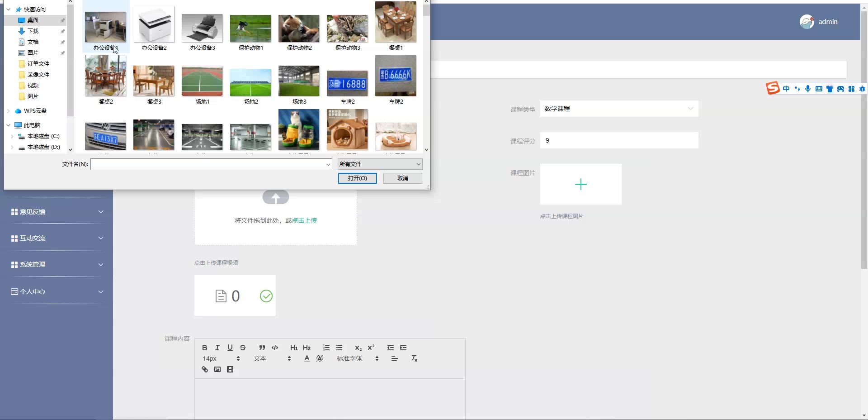Open the Sogou soft keyboard
The width and height of the screenshot is (868, 420).
coord(819,89)
